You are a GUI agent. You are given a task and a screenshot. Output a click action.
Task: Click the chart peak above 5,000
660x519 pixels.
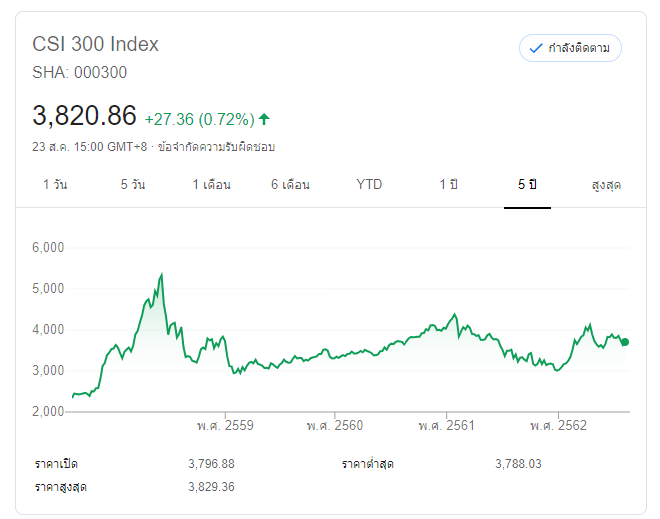(x=161, y=274)
